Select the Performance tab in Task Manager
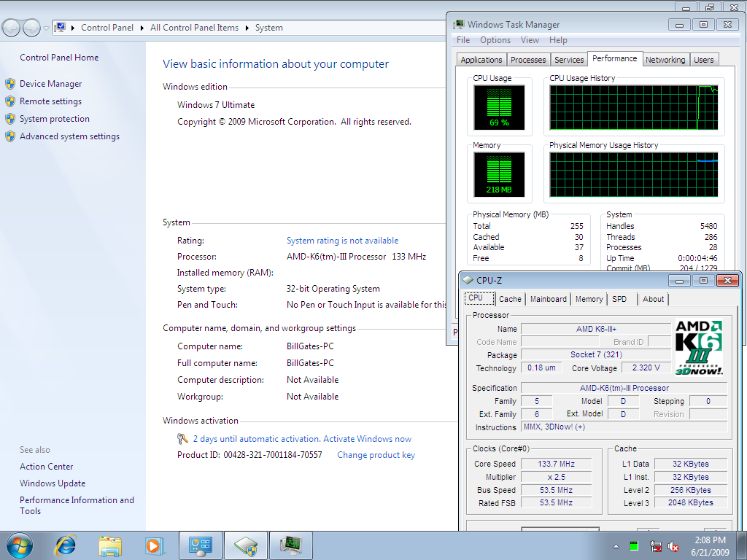This screenshot has width=747, height=560. [x=614, y=58]
